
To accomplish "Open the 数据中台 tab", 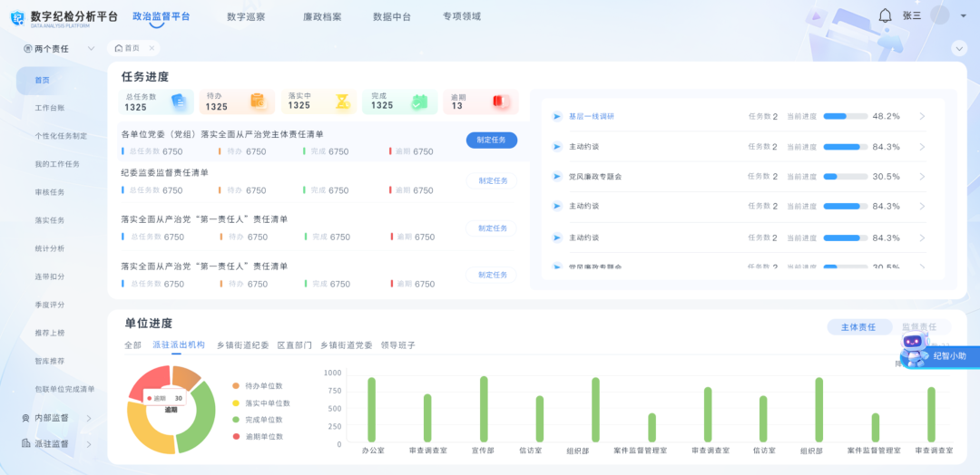I will [x=392, y=17].
